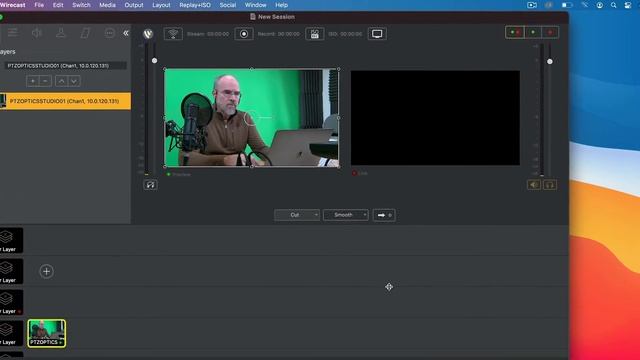Open the audio properties speaker tab
The image size is (640, 360).
37,33
